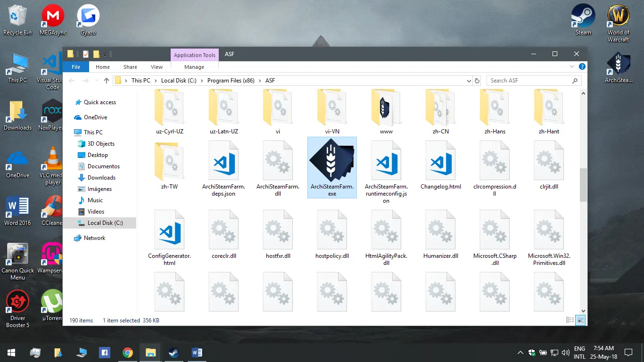Select the Changelog.html file

(x=440, y=165)
